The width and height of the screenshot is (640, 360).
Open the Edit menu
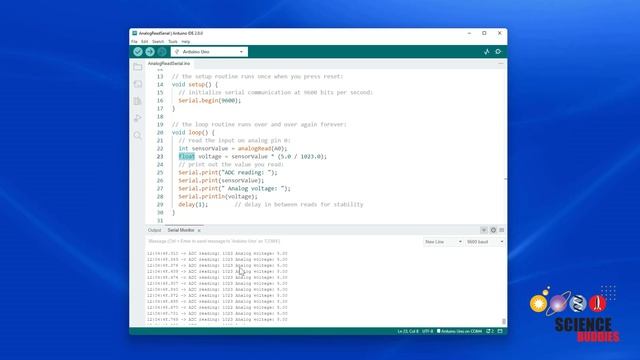click(x=144, y=42)
